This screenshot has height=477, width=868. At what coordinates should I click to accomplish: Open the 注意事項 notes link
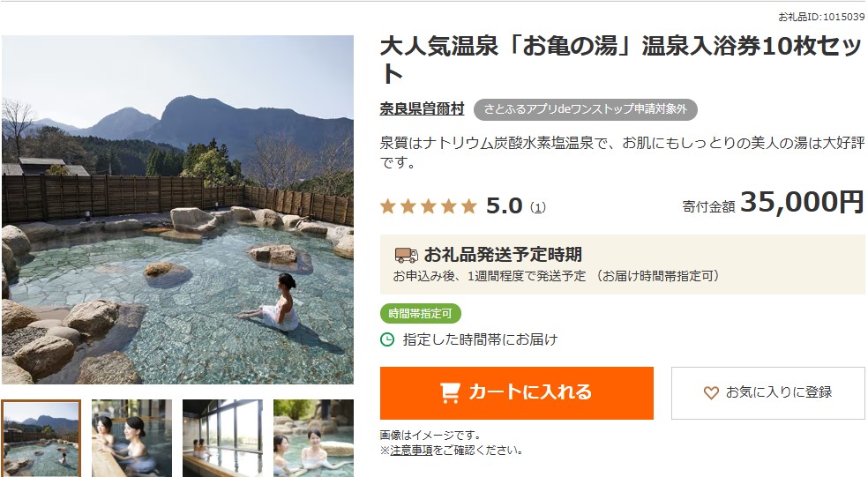[411, 451]
